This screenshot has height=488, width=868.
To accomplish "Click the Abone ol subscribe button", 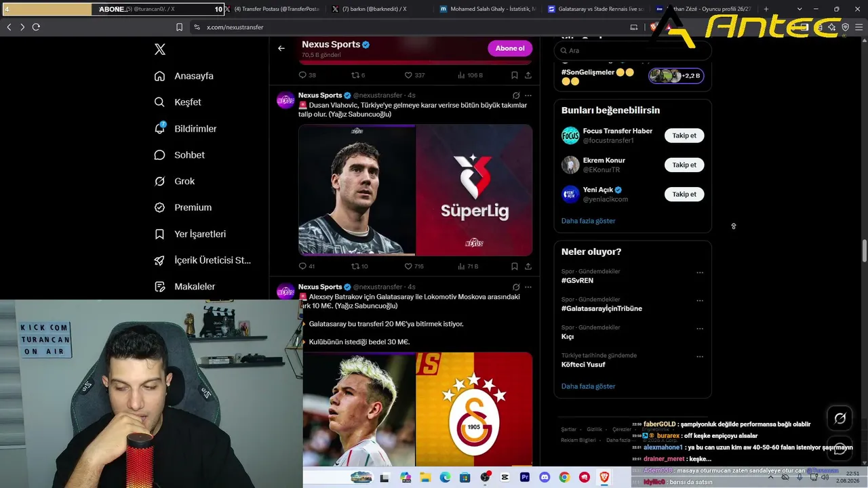I will [510, 48].
